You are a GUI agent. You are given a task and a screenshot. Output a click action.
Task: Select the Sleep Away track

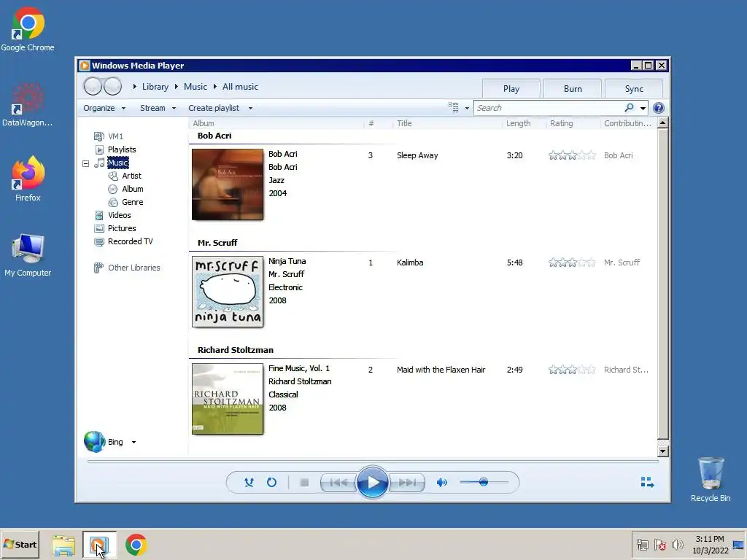pyautogui.click(x=417, y=155)
